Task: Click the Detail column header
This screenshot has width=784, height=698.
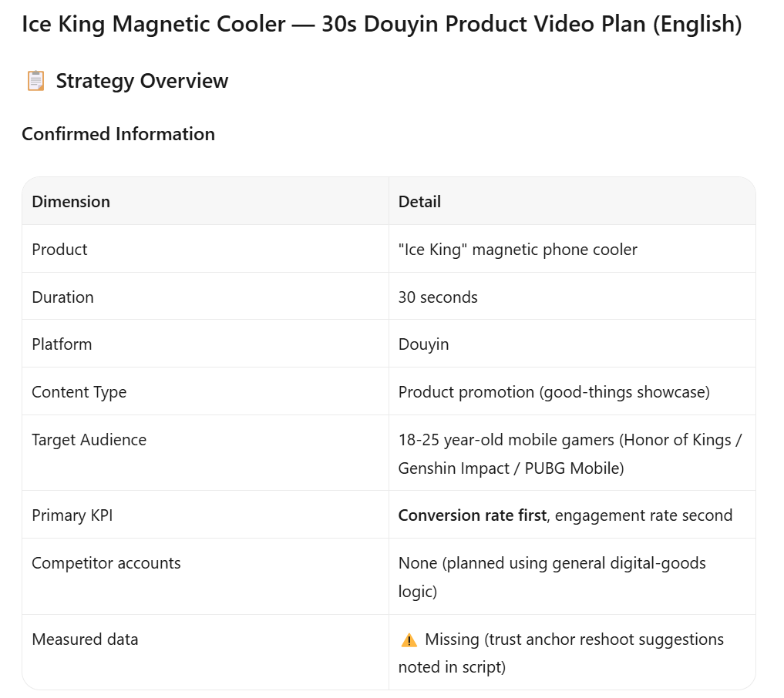Action: click(x=419, y=201)
